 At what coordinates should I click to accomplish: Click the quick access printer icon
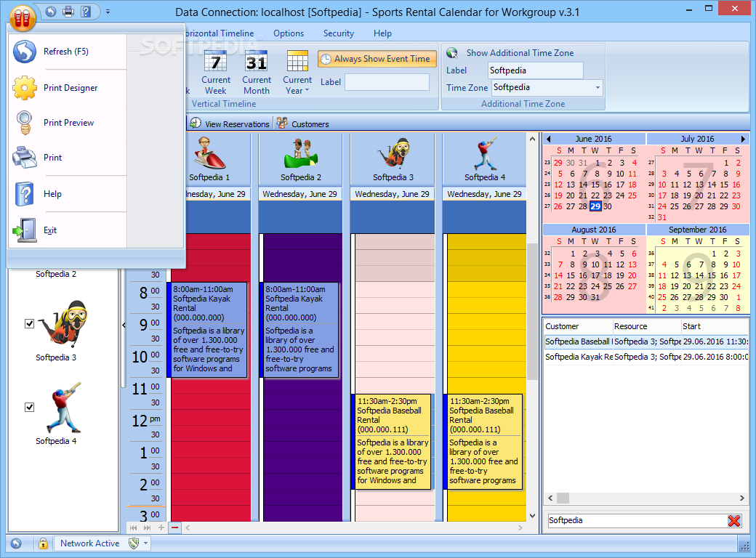click(x=68, y=12)
